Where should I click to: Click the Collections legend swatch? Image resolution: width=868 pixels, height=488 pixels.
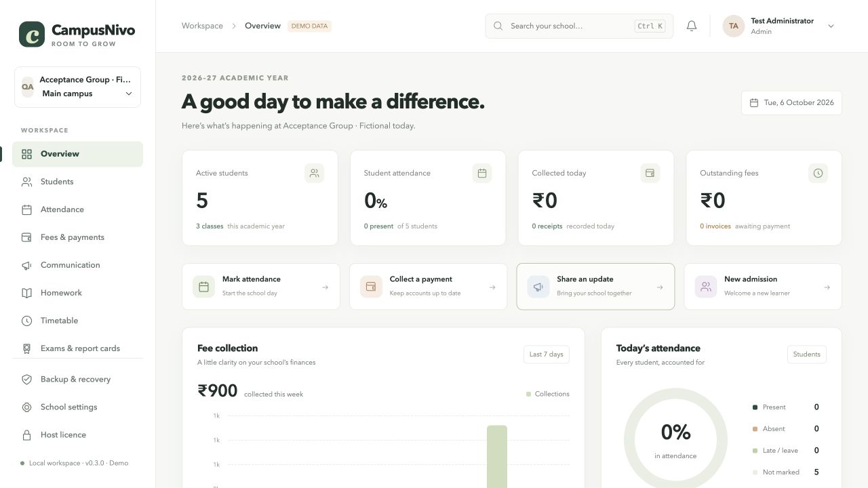[x=529, y=394]
